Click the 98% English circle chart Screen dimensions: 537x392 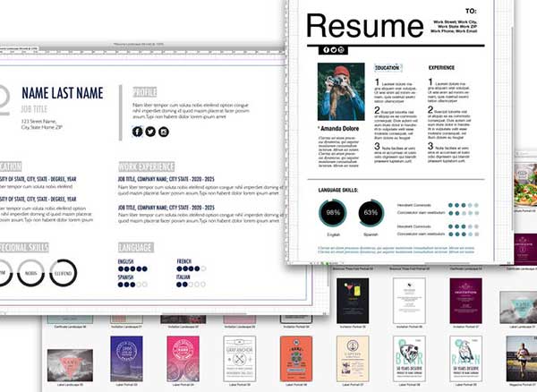pyautogui.click(x=333, y=213)
